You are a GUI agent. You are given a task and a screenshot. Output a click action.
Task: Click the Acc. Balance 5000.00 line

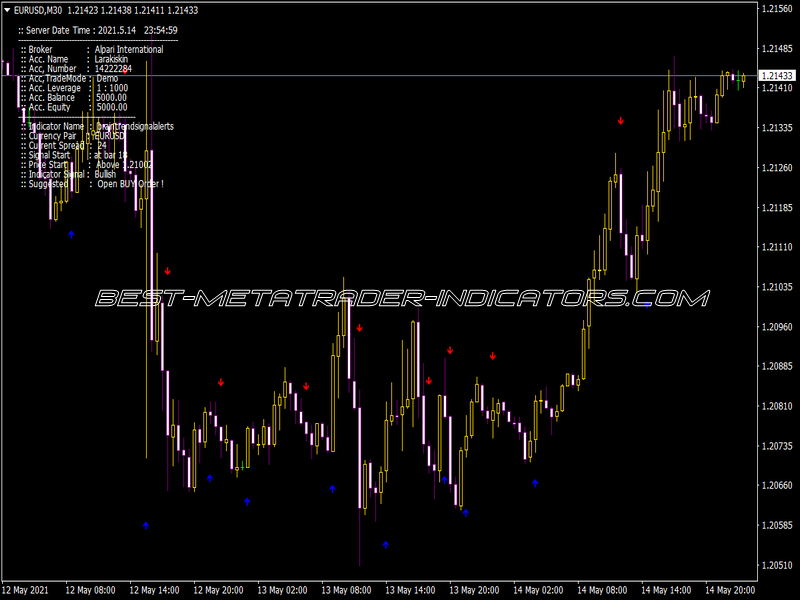(74, 98)
